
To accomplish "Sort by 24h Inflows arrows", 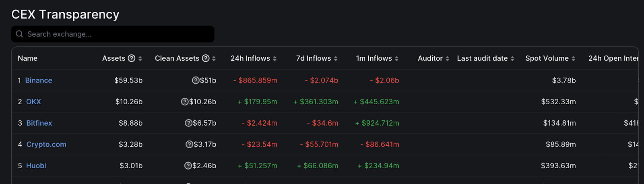I will [x=275, y=59].
